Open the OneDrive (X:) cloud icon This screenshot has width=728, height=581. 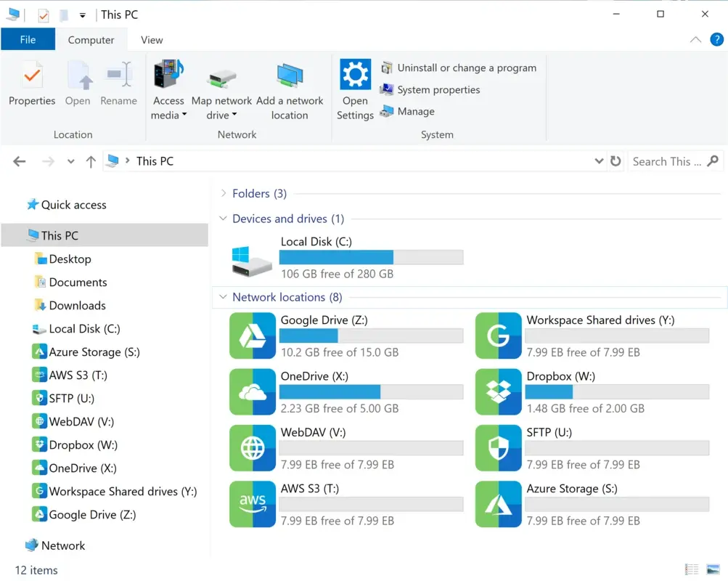pyautogui.click(x=253, y=392)
